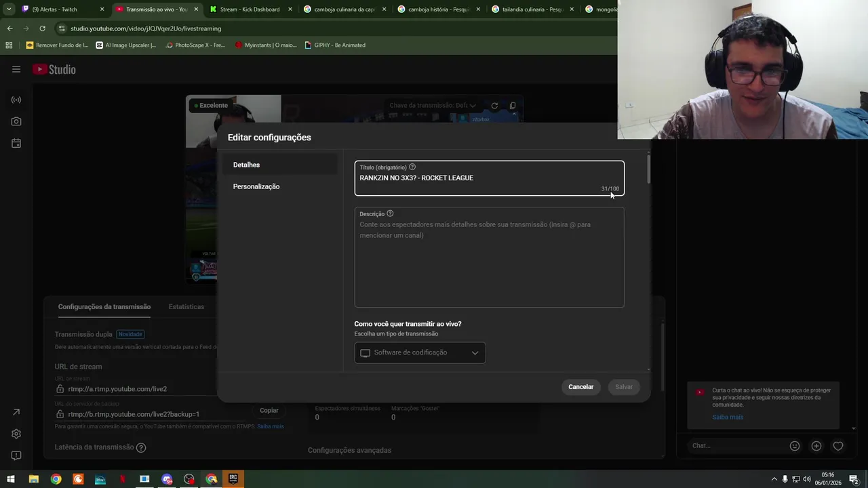Screen dimensions: 868x488
Task: Open the PhotoScape X bookmark
Action: (195, 45)
